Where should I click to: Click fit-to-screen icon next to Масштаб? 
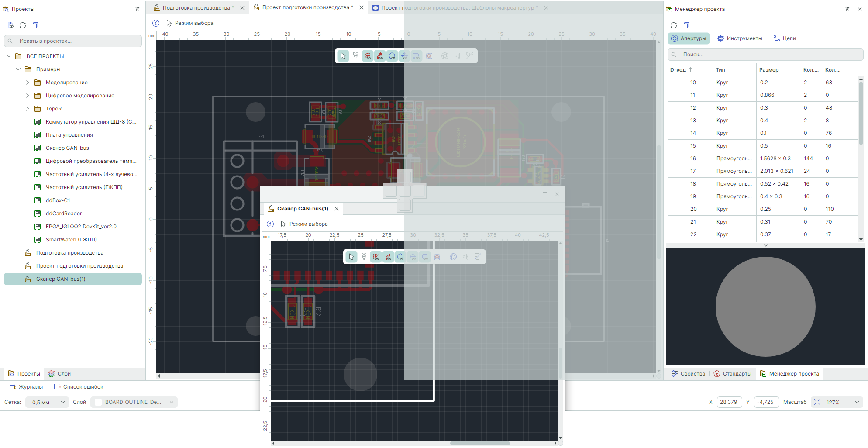(817, 402)
